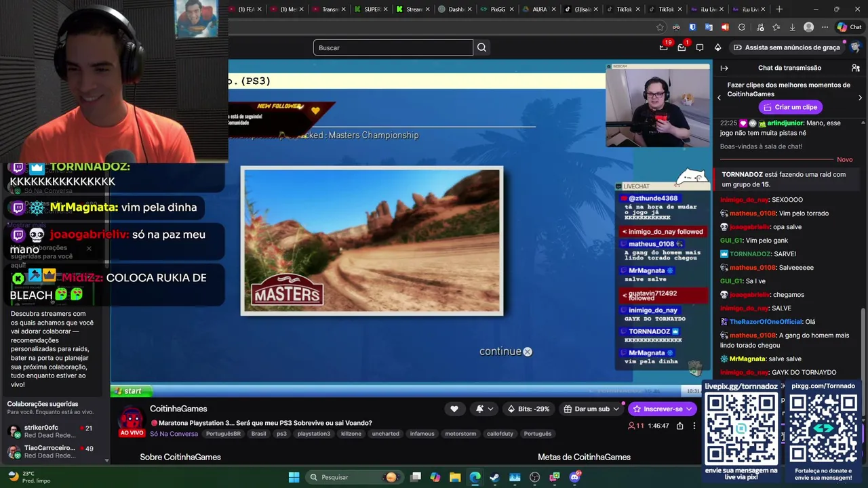This screenshot has width=868, height=488.
Task: Click the Criar um clipe button
Action: 790,107
